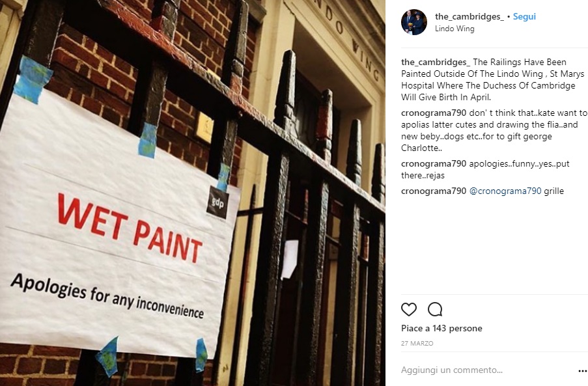Open the 27 MARZO post date
588x386 pixels.
click(x=417, y=343)
